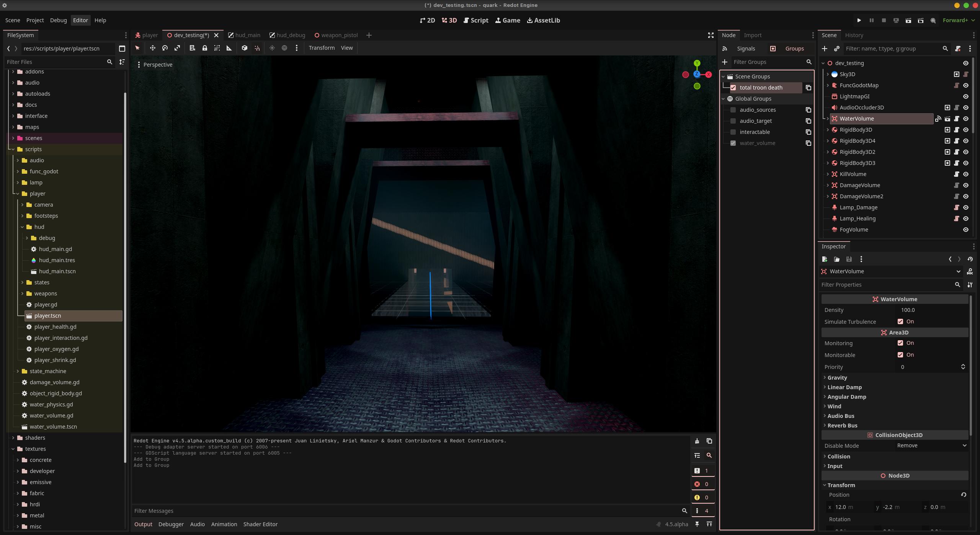980x535 pixels.
Task: Activate the Scale Mode tool
Action: pyautogui.click(x=177, y=48)
